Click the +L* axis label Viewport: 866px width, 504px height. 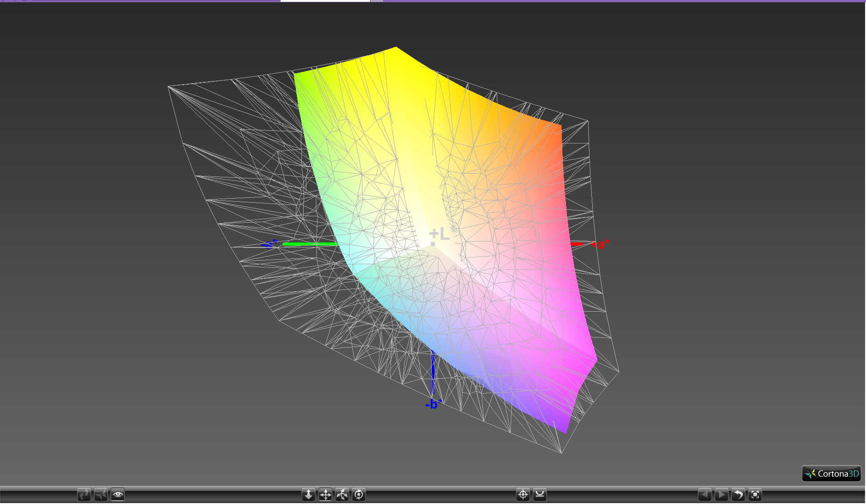point(443,234)
